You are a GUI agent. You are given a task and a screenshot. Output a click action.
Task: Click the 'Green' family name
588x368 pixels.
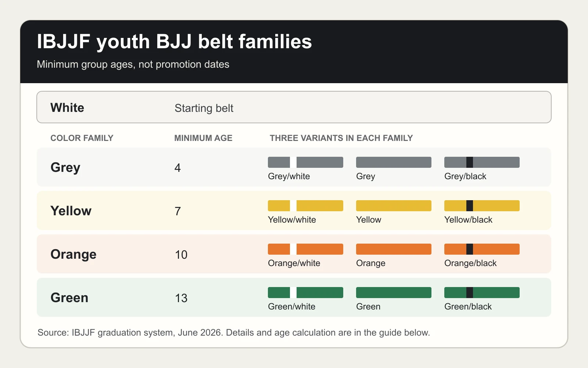(69, 298)
